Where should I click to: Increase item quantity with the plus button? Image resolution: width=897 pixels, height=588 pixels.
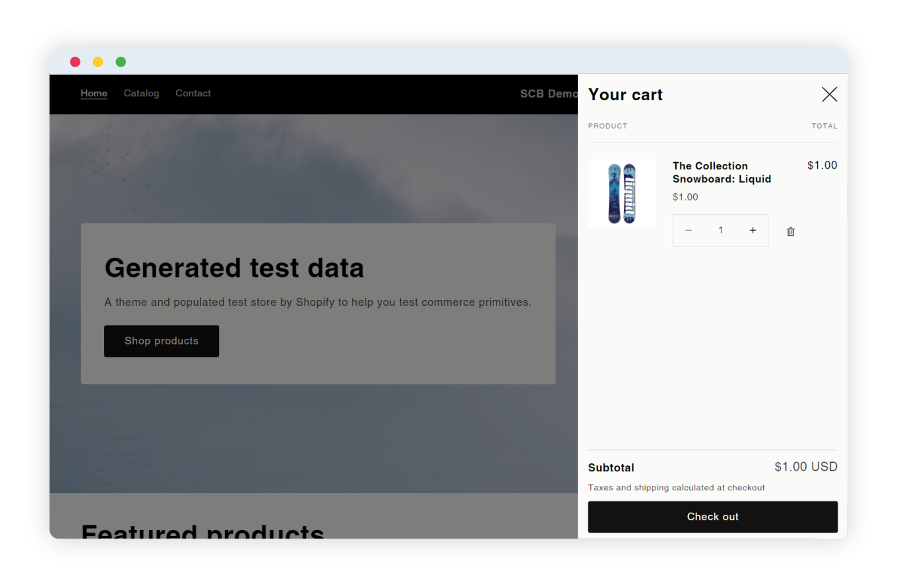point(753,231)
